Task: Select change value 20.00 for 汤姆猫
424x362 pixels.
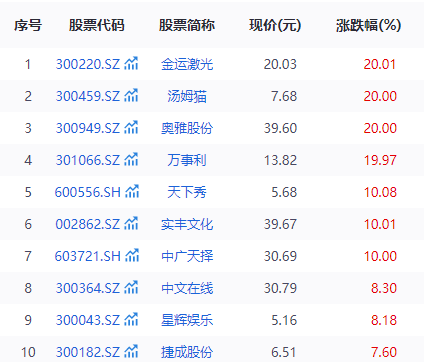Action: (380, 96)
